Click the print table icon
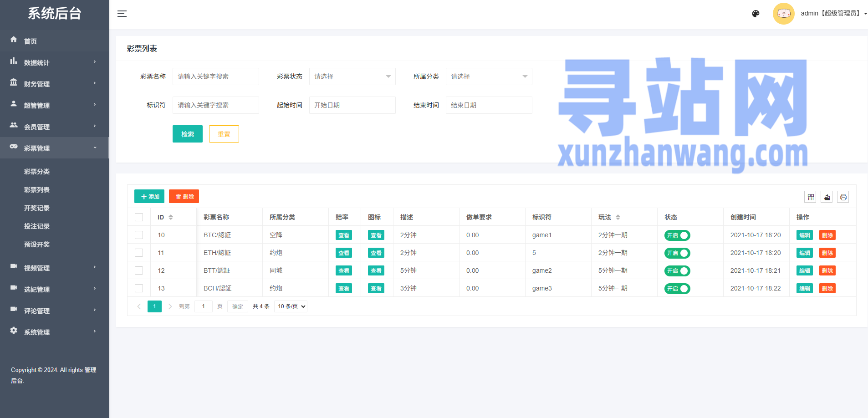 pos(843,197)
